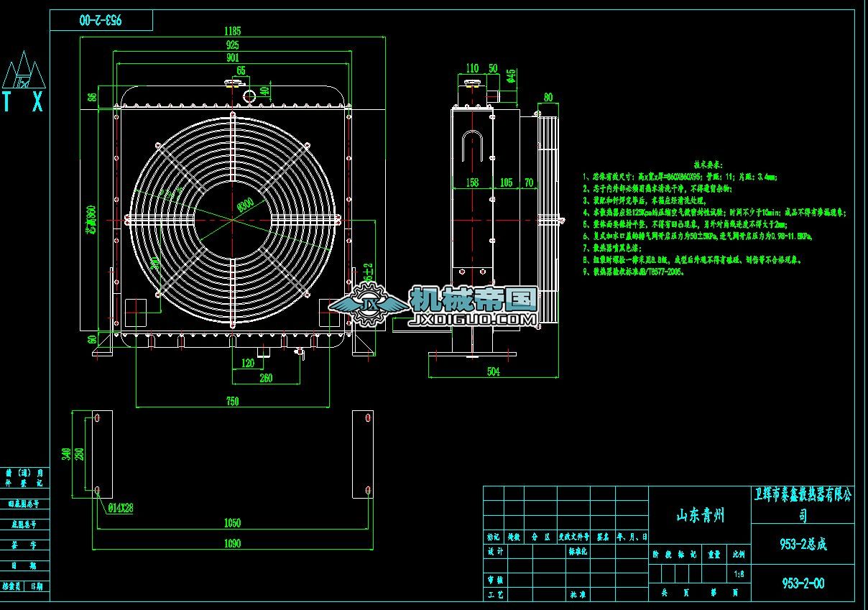Click the "审核" cell
Image resolution: width=868 pixels, height=610 pixels.
pos(495,579)
